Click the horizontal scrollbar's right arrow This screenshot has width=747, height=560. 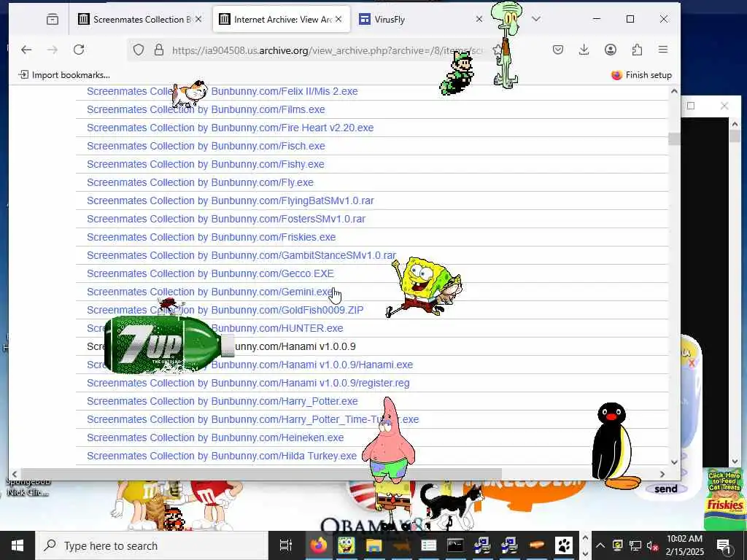(662, 474)
